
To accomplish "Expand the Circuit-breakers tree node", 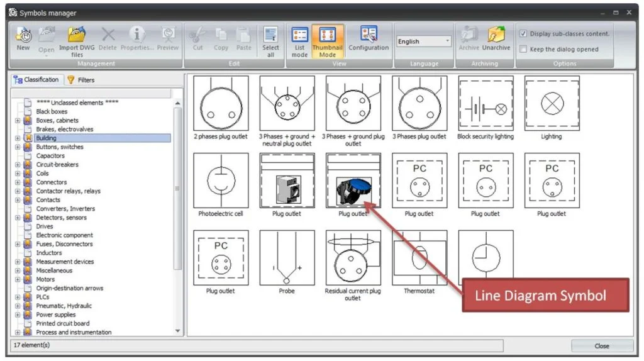I will 18,165.
